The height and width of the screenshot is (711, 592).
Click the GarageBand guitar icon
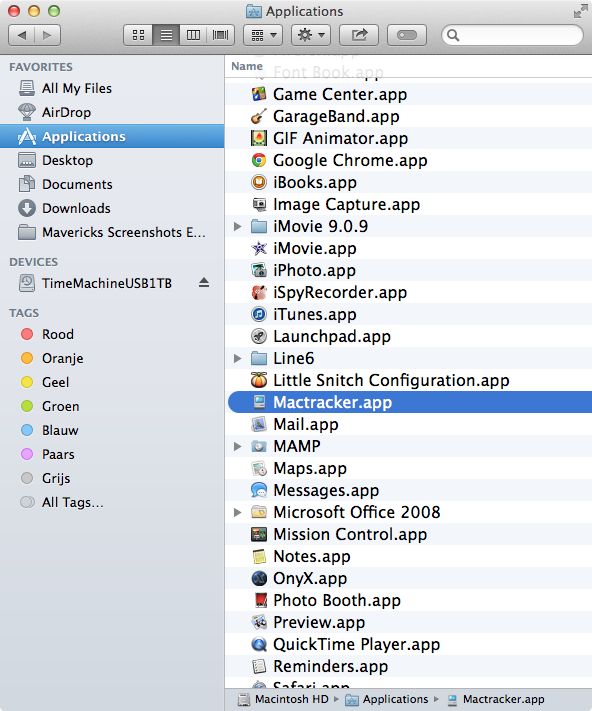259,116
